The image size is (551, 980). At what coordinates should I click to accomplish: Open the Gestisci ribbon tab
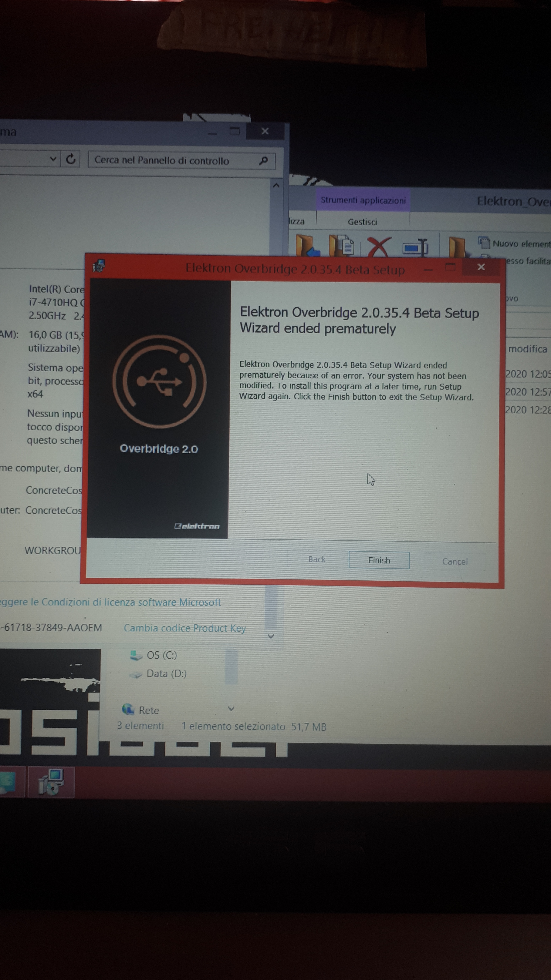[362, 222]
